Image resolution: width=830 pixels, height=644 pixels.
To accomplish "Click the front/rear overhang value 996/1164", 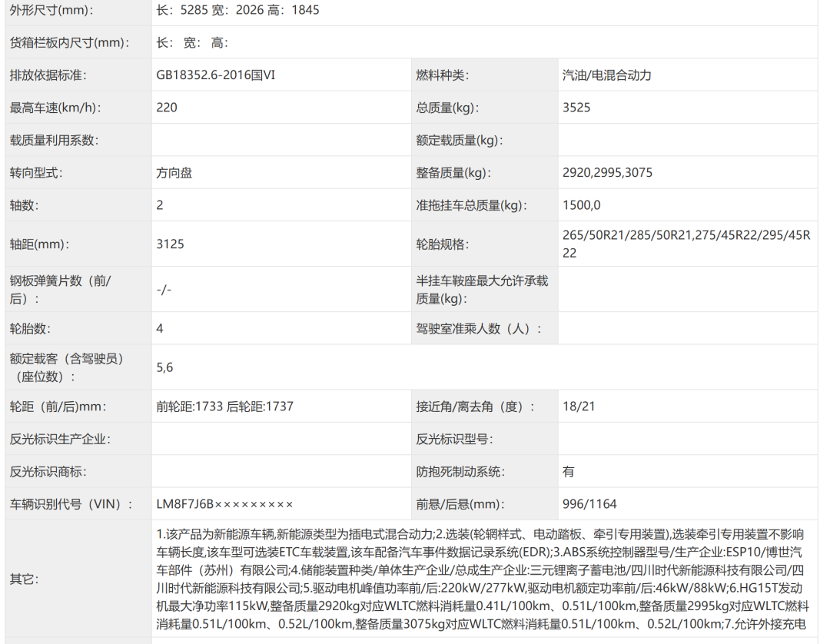I will (589, 504).
